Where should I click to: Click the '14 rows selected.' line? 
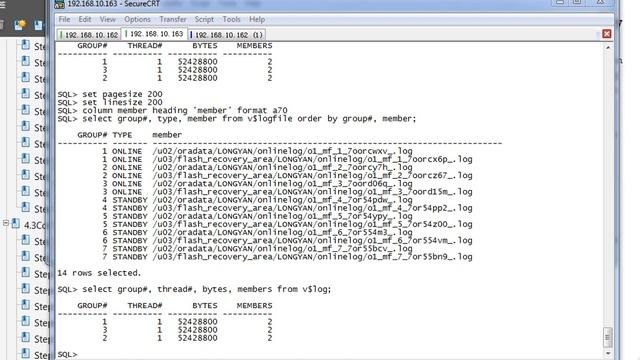coord(99,273)
